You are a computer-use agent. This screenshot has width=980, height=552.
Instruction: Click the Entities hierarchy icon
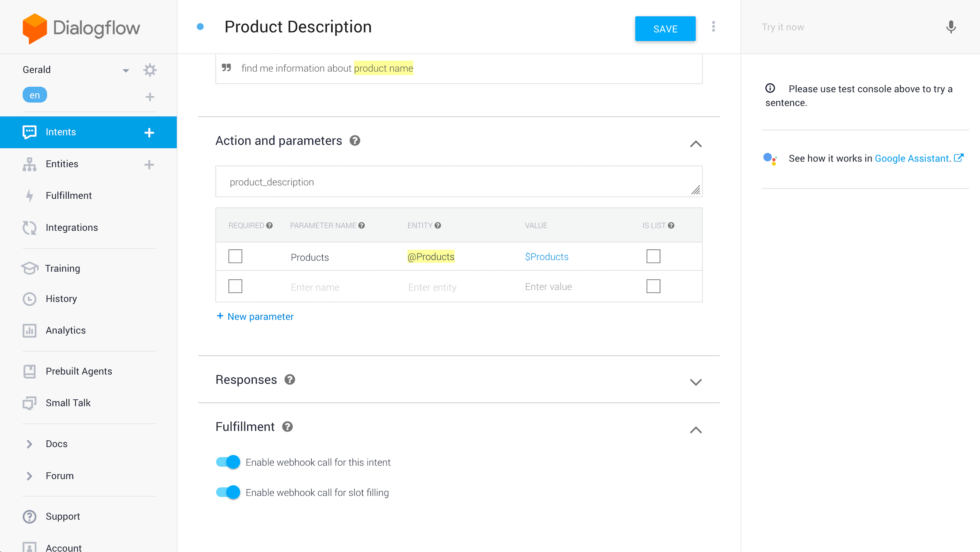[x=29, y=164]
